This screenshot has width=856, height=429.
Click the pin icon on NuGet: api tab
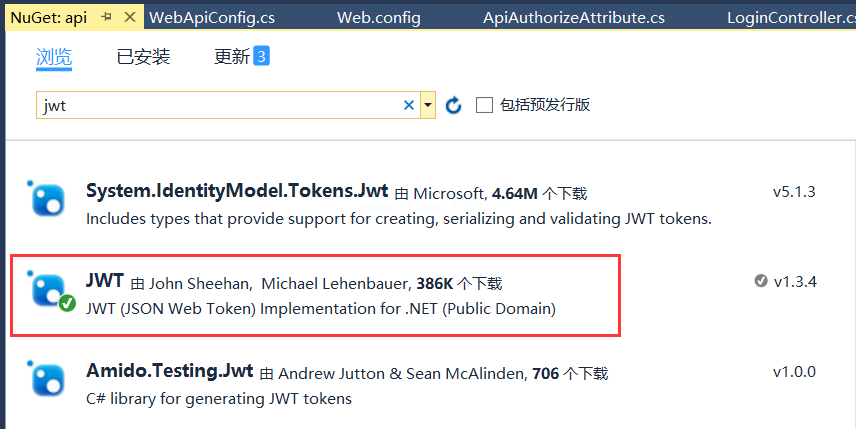(x=107, y=17)
